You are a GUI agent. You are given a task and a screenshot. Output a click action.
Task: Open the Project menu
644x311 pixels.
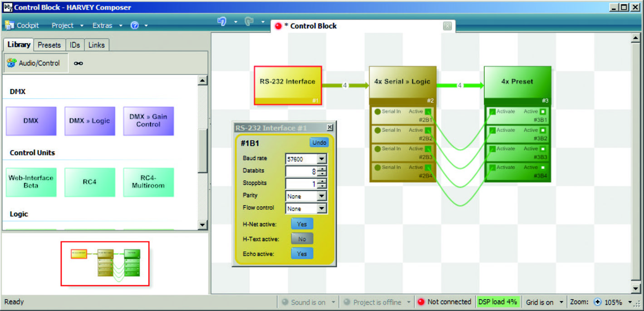[x=63, y=25]
